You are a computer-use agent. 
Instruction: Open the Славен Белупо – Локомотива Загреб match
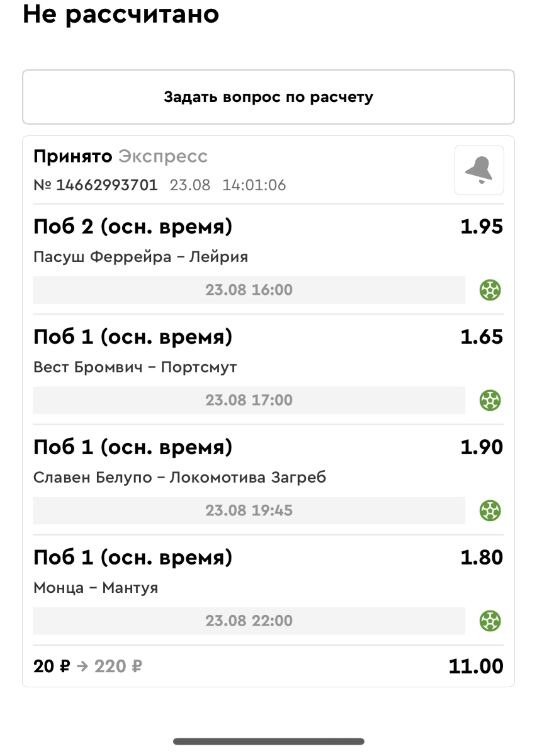click(179, 478)
